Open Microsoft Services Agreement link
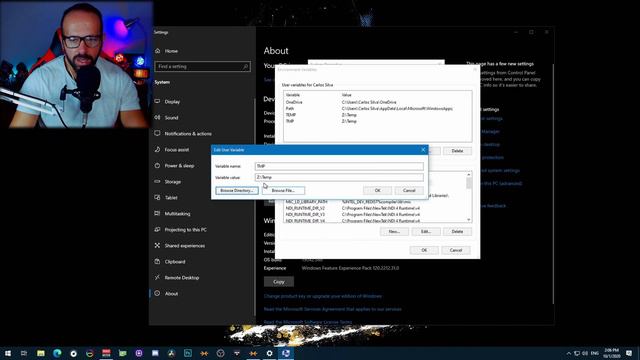This screenshot has height=360, width=640. pos(333,309)
